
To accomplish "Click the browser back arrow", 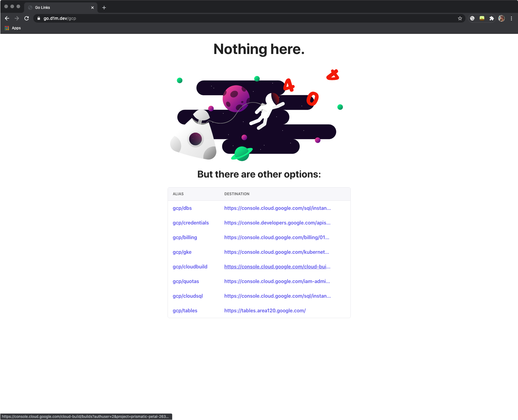I will point(7,18).
